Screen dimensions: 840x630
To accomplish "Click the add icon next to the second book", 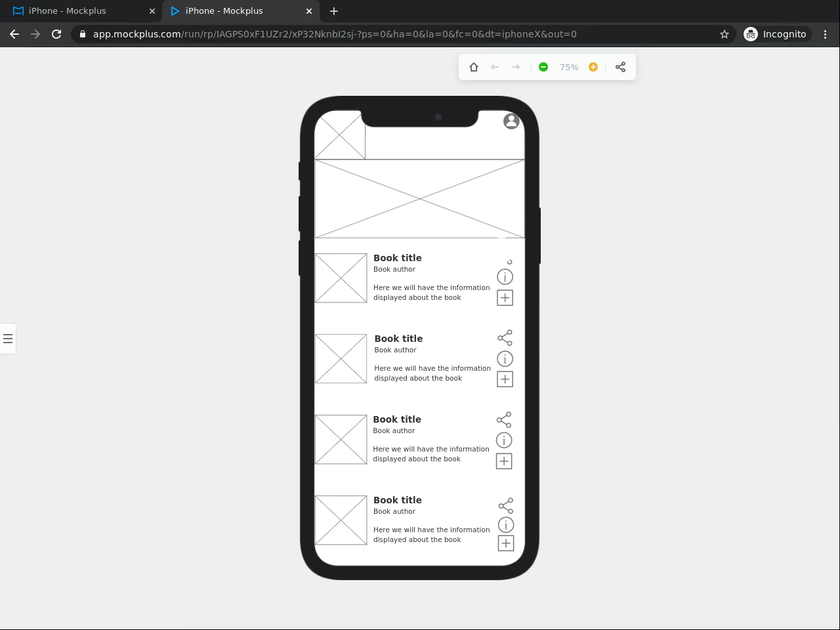I will [505, 379].
